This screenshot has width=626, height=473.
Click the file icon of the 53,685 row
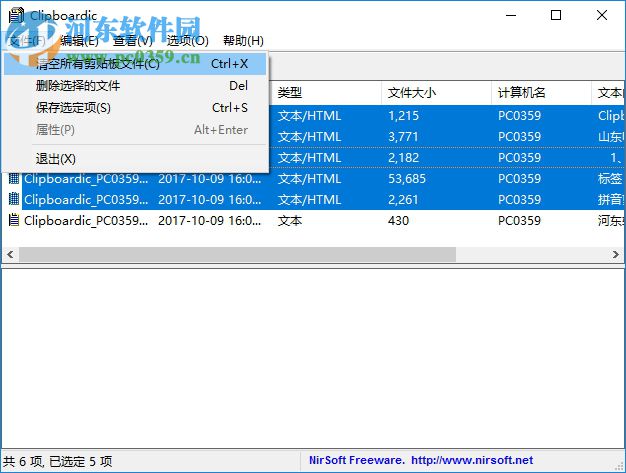pyautogui.click(x=14, y=178)
